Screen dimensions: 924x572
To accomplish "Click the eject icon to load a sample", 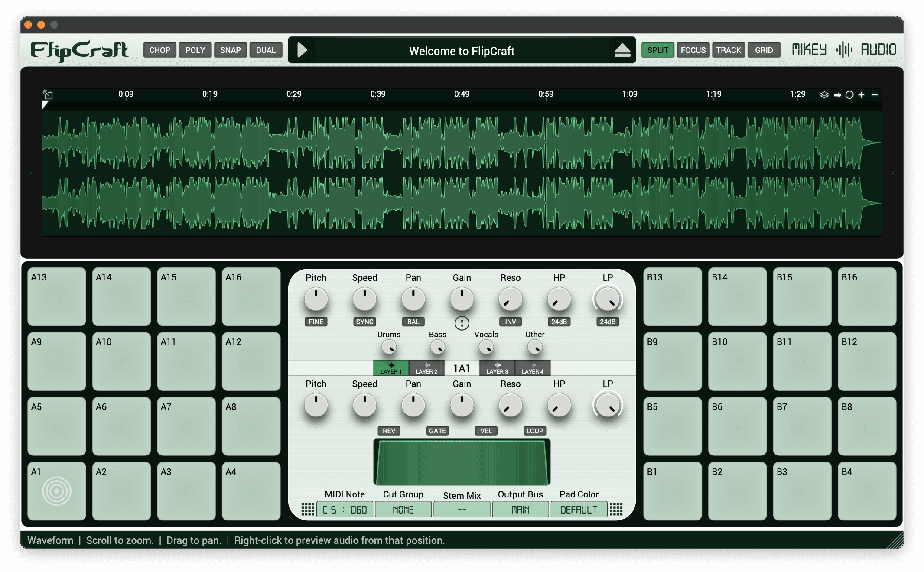I will coord(622,51).
